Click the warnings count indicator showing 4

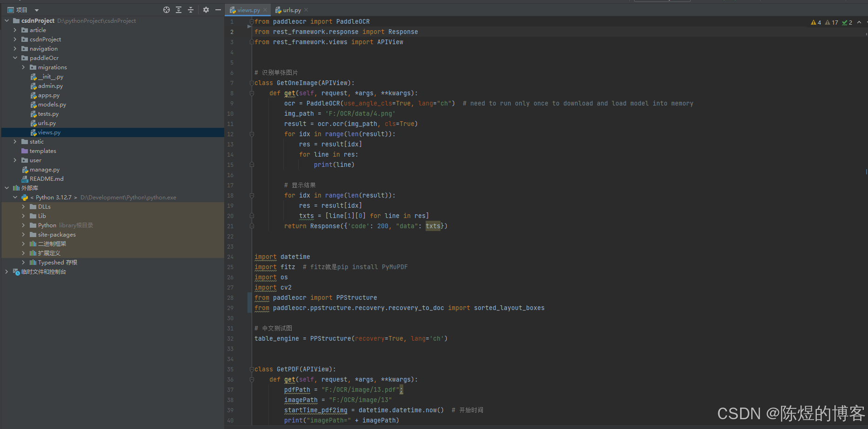pos(816,22)
